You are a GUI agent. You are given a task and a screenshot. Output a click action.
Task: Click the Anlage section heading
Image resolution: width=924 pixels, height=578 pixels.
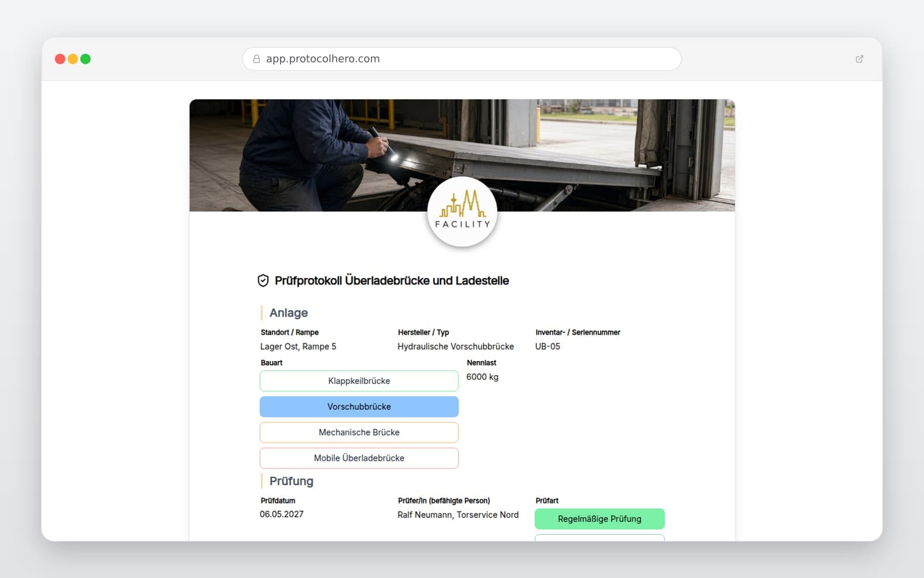[x=289, y=313]
